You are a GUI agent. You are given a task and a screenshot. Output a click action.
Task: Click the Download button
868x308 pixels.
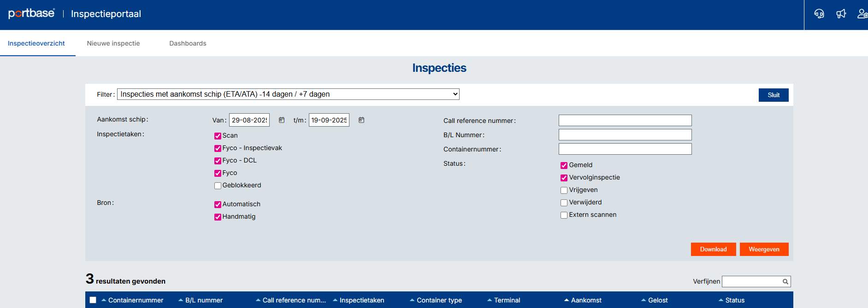point(713,249)
